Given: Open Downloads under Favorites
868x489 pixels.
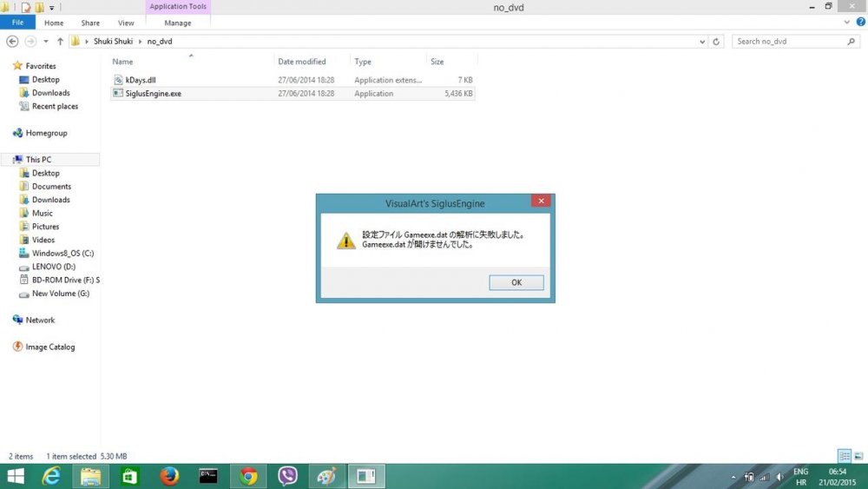Looking at the screenshot, I should tap(50, 93).
